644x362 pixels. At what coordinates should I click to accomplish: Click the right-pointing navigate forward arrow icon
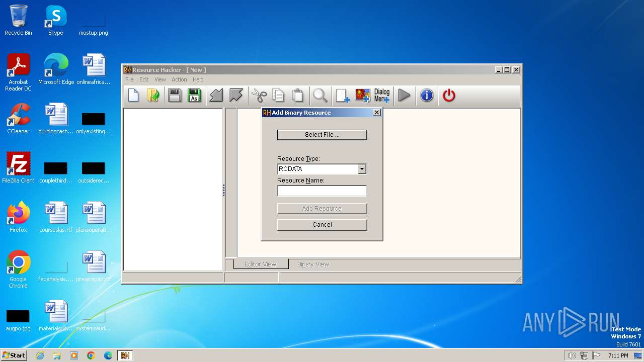pyautogui.click(x=236, y=95)
